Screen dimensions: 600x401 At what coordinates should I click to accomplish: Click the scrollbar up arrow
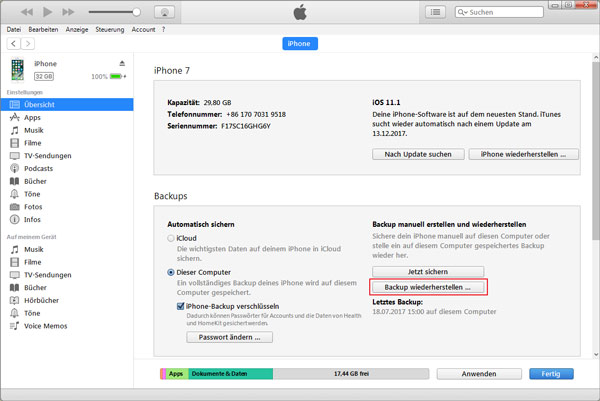(x=596, y=57)
